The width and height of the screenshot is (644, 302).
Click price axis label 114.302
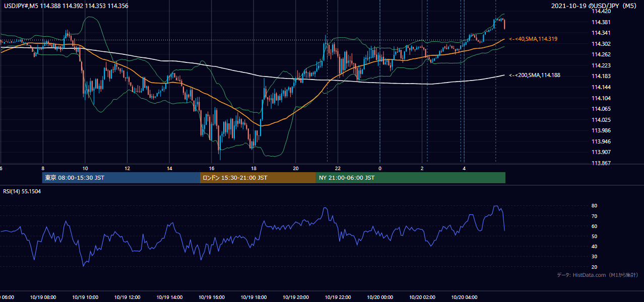[601, 44]
